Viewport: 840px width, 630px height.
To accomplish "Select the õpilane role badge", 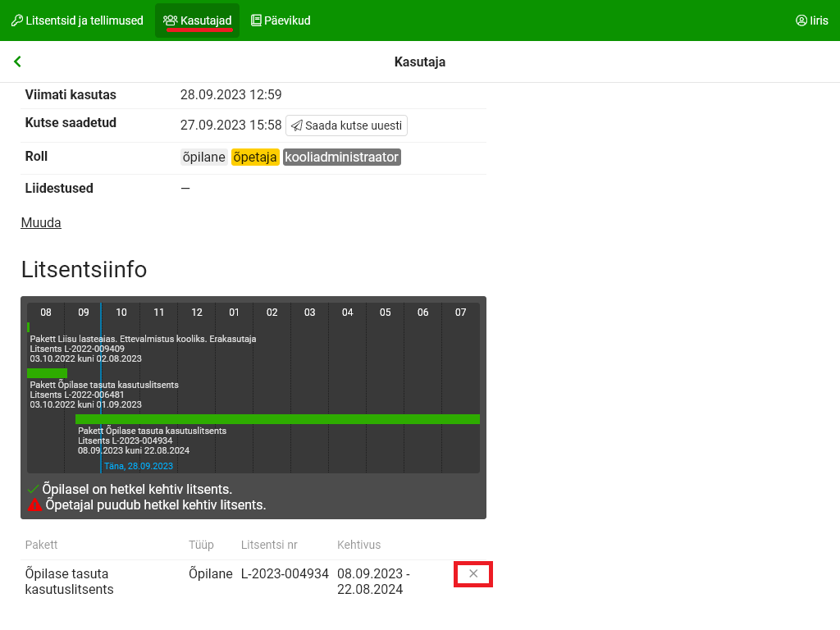I will [x=203, y=157].
